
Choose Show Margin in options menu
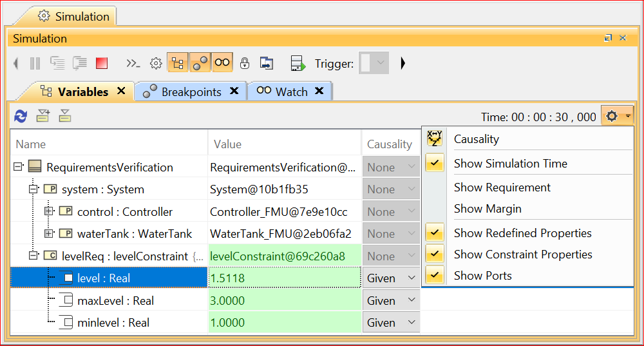click(487, 209)
